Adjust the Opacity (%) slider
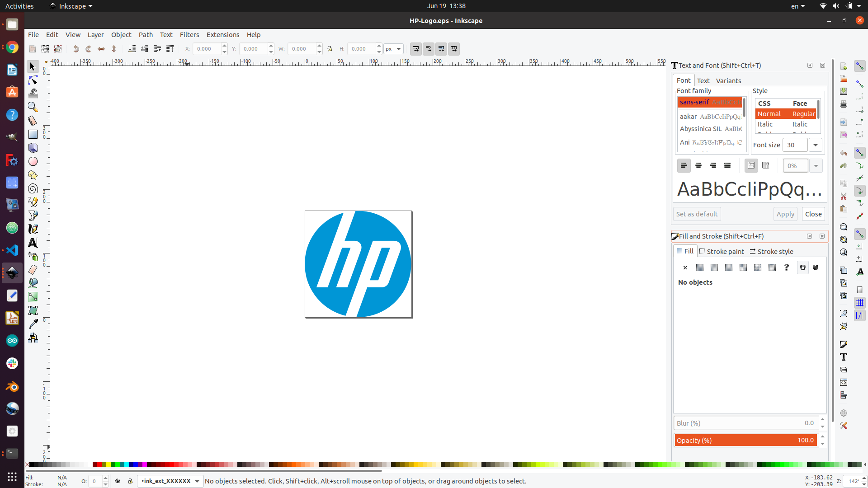868x488 pixels. pos(745,440)
